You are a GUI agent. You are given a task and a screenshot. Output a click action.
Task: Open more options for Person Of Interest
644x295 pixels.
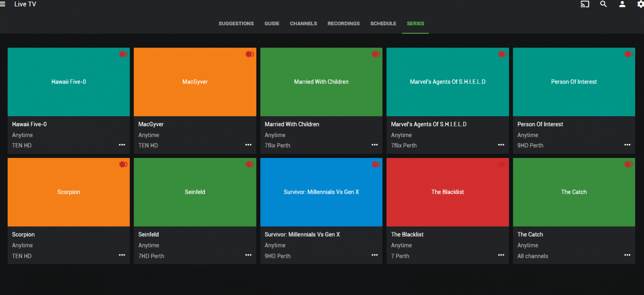click(627, 145)
